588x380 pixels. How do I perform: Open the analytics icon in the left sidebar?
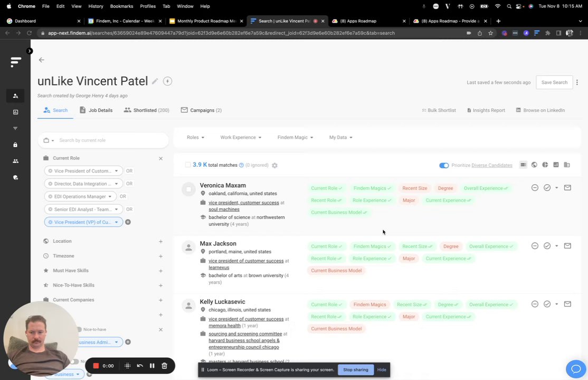click(x=15, y=112)
